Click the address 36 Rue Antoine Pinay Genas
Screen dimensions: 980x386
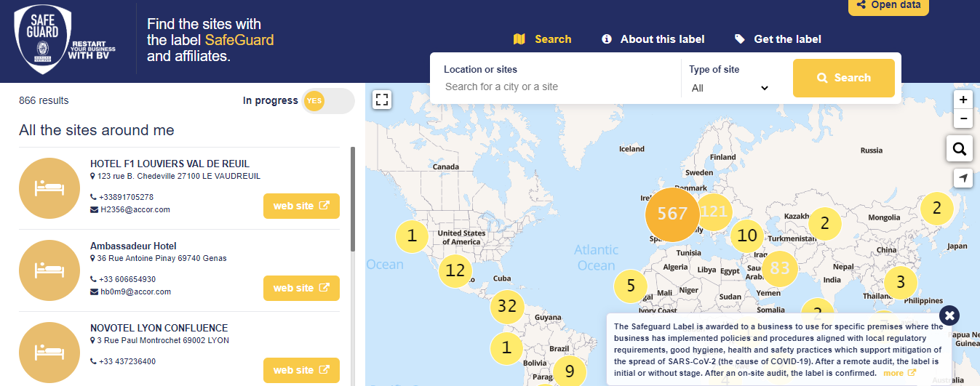pos(162,258)
